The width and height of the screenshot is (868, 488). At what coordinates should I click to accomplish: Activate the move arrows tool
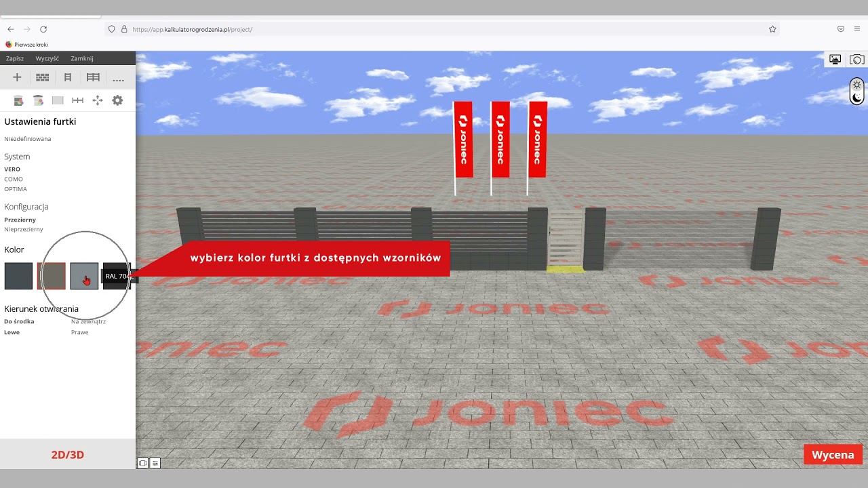98,100
